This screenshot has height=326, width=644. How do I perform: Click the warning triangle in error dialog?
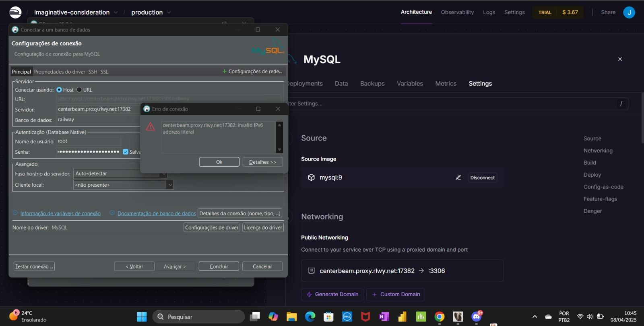pyautogui.click(x=151, y=127)
